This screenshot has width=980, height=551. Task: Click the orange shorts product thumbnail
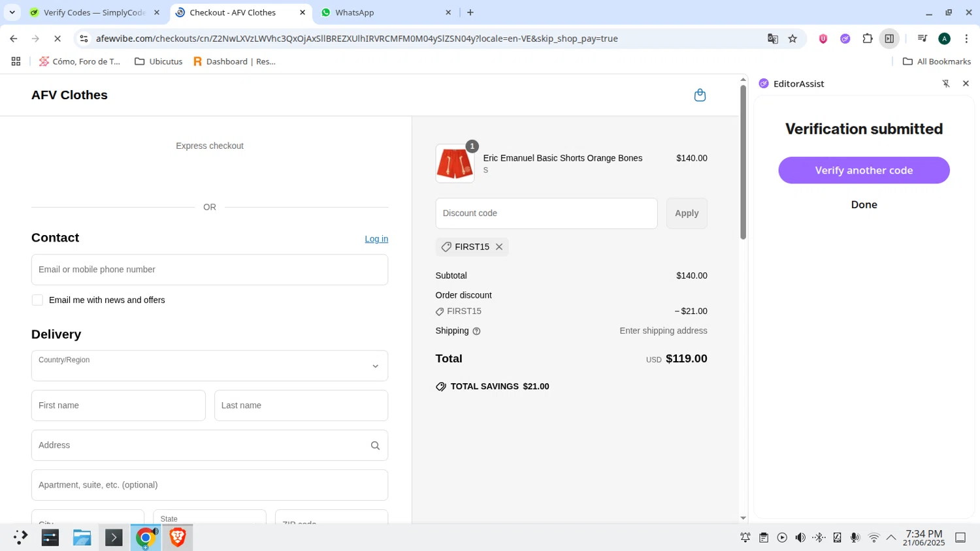(x=455, y=163)
